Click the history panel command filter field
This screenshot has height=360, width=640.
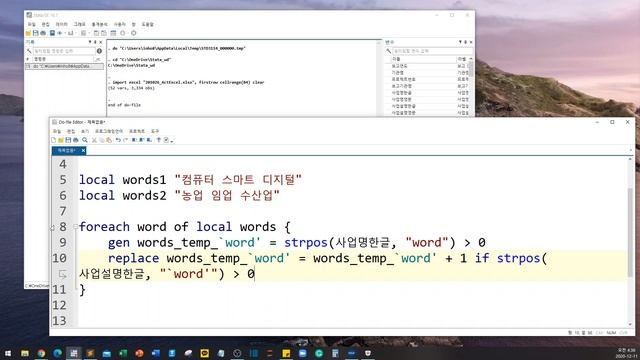64,51
